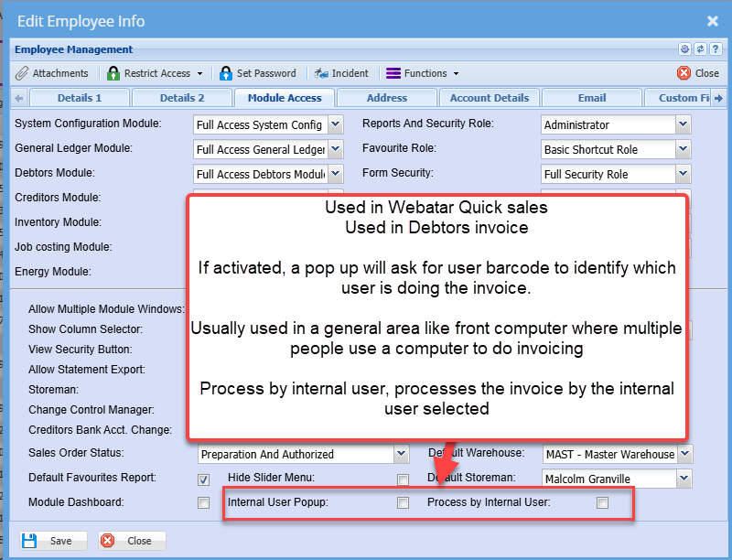
Task: Click Incident toolbar label
Action: (x=350, y=73)
